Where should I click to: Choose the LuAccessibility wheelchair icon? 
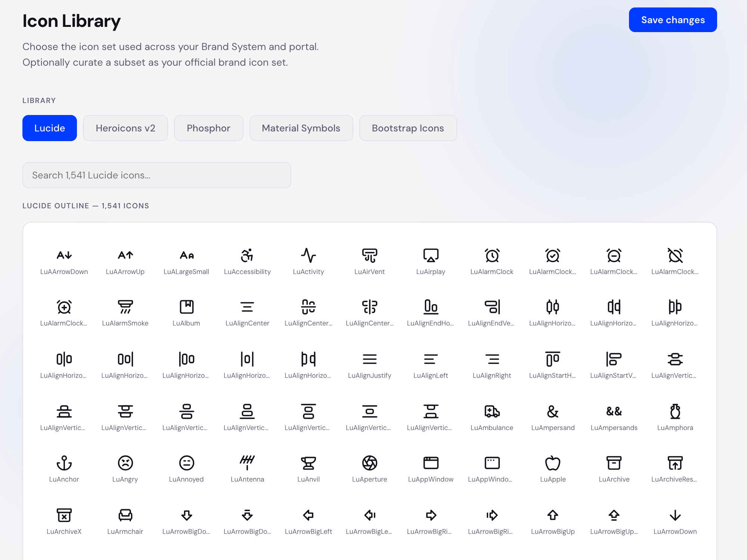(x=247, y=256)
